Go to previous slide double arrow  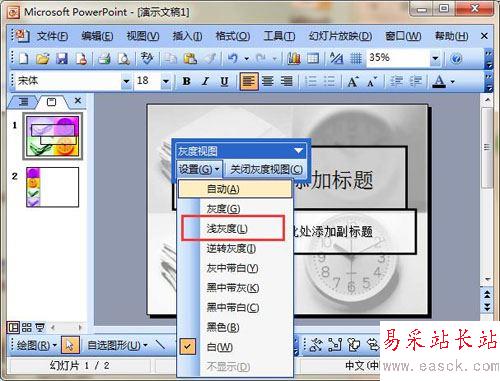(487, 294)
